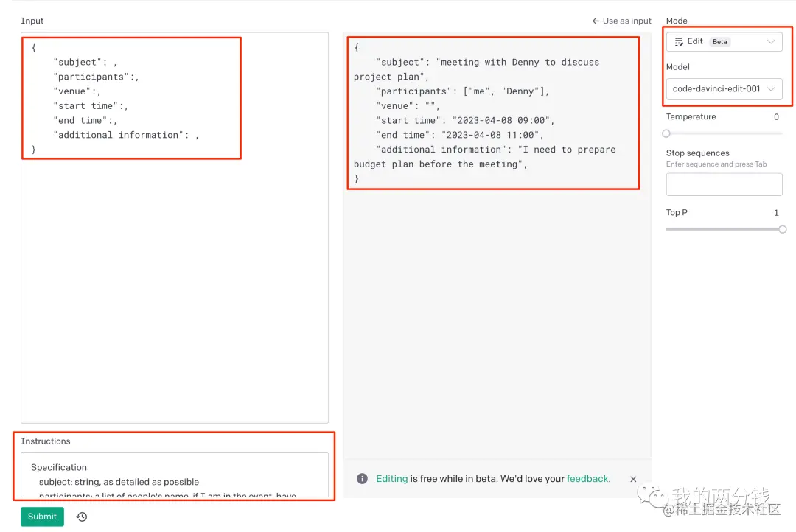
Task: Click "Specification:" text in Instructions
Action: point(60,467)
